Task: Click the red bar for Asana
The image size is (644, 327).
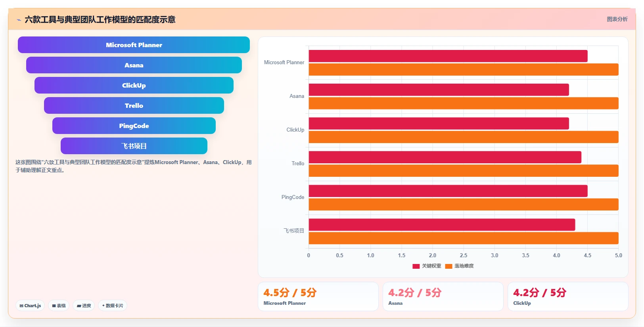Action: pos(439,90)
